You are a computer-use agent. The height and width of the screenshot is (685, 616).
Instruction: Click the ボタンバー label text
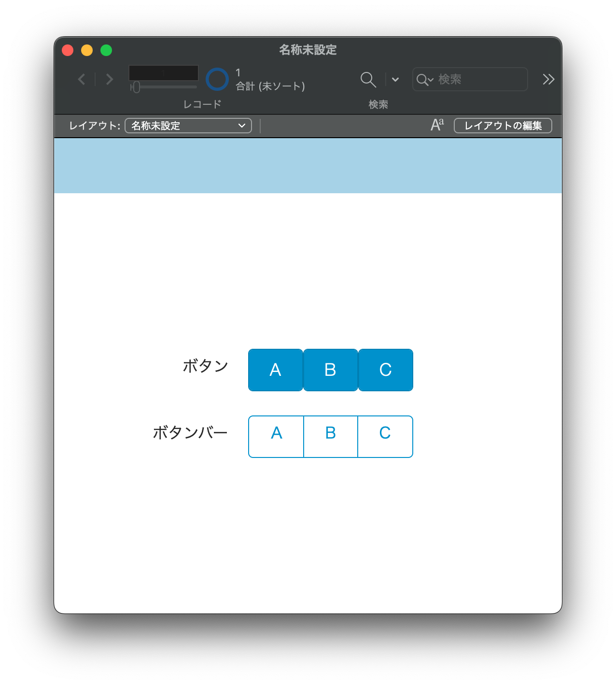[x=190, y=432]
